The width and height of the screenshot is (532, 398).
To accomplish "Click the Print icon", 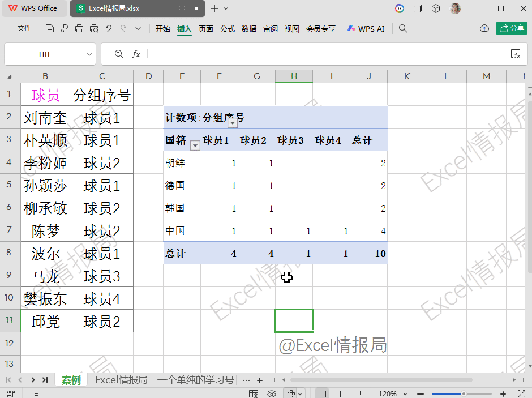I will click(x=79, y=28).
